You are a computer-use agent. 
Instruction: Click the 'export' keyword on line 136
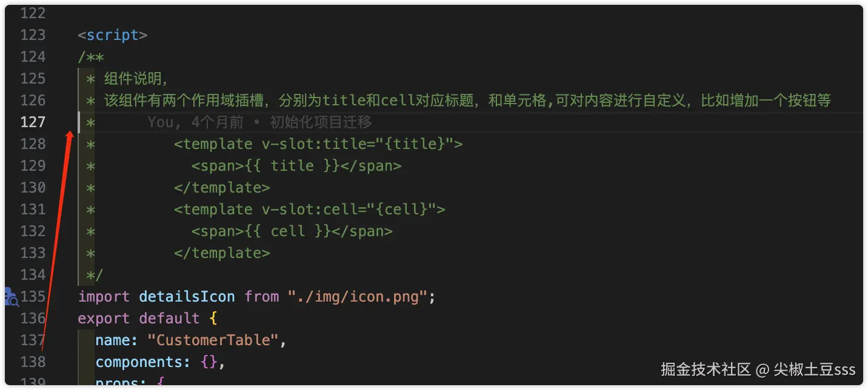click(104, 319)
